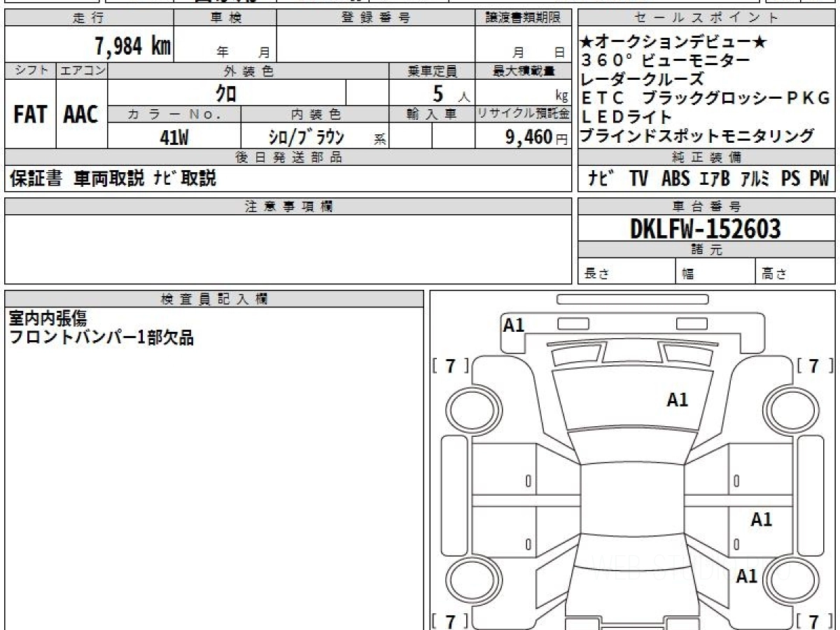Select the TV equipment entry
The width and height of the screenshot is (840, 630).
tap(638, 179)
